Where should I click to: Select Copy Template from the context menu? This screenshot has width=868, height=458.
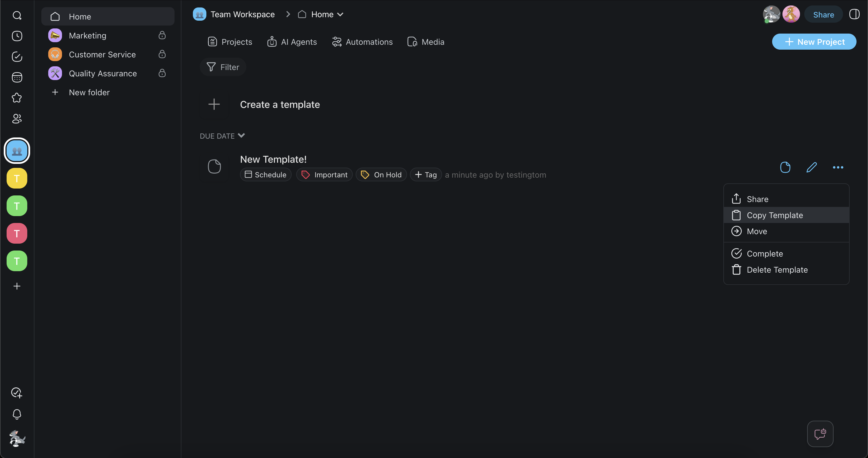[x=775, y=215]
